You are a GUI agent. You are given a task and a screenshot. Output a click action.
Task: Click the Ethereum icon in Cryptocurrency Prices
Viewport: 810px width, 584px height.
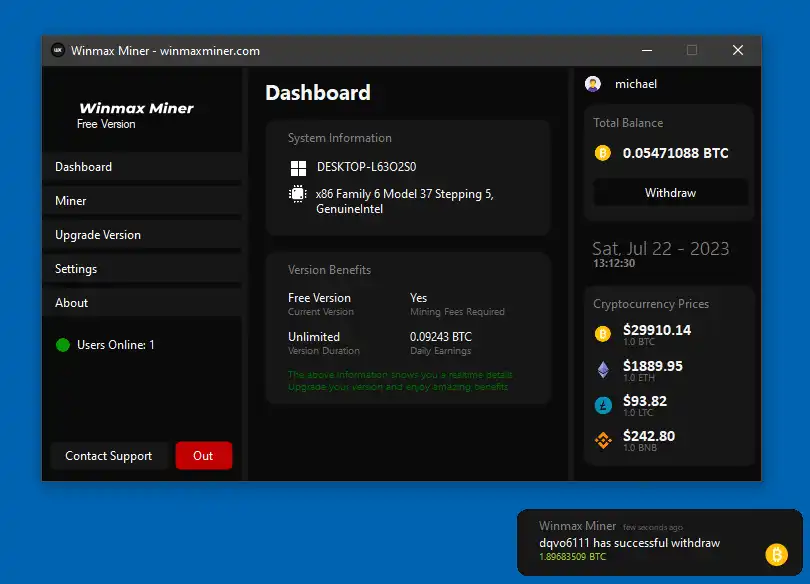pyautogui.click(x=603, y=370)
